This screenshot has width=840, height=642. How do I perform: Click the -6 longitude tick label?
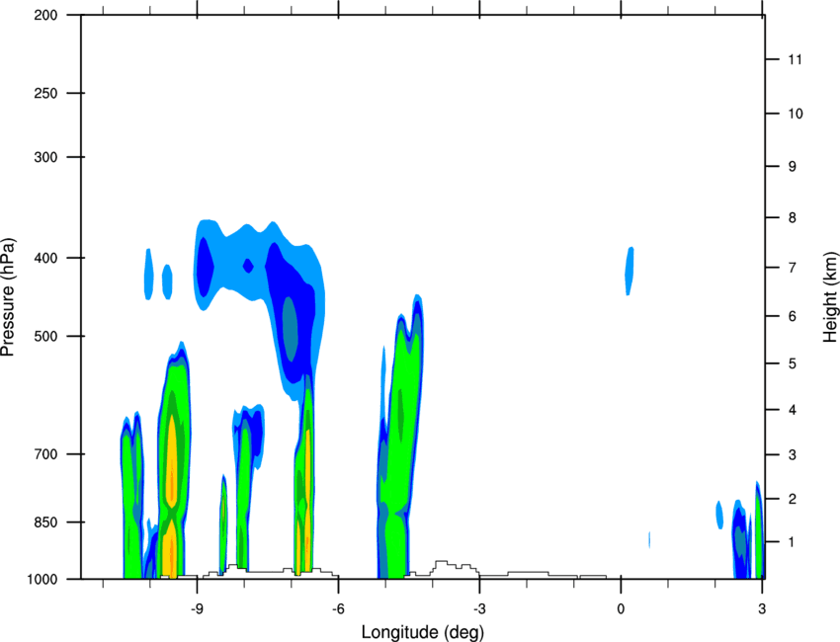(x=338, y=608)
